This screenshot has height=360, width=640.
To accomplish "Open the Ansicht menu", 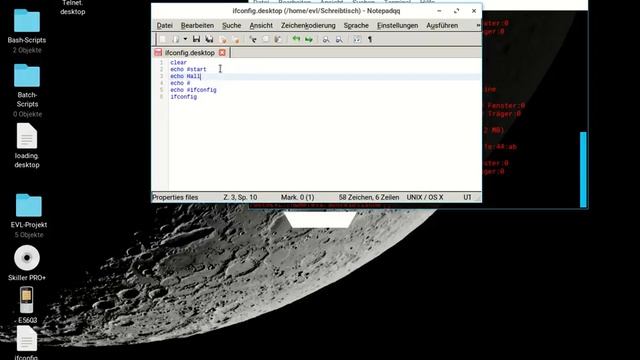I will [261, 25].
